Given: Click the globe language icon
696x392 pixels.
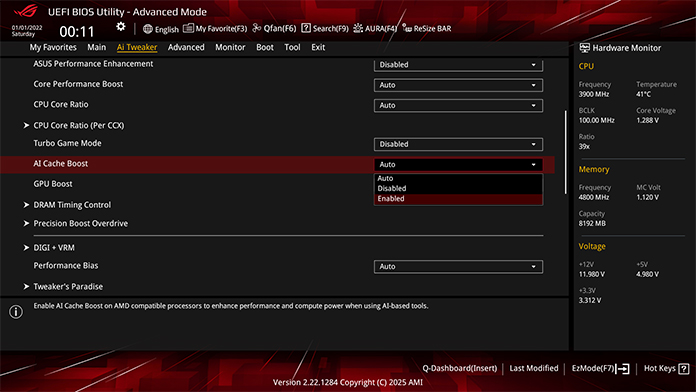Looking at the screenshot, I should coord(148,29).
